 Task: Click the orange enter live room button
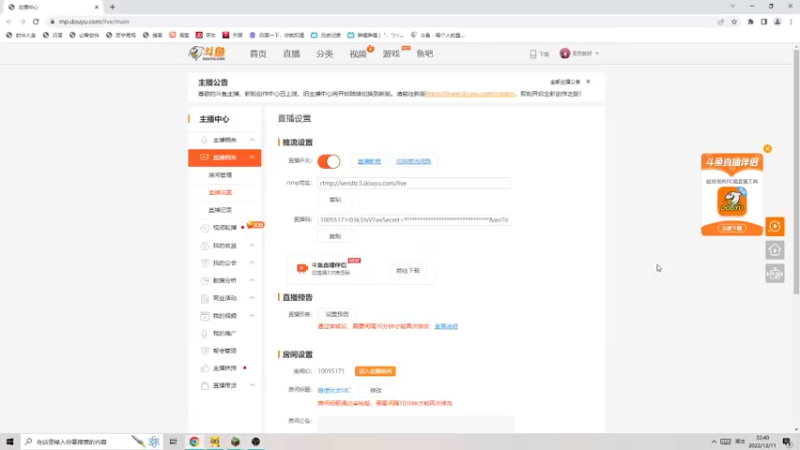[375, 371]
